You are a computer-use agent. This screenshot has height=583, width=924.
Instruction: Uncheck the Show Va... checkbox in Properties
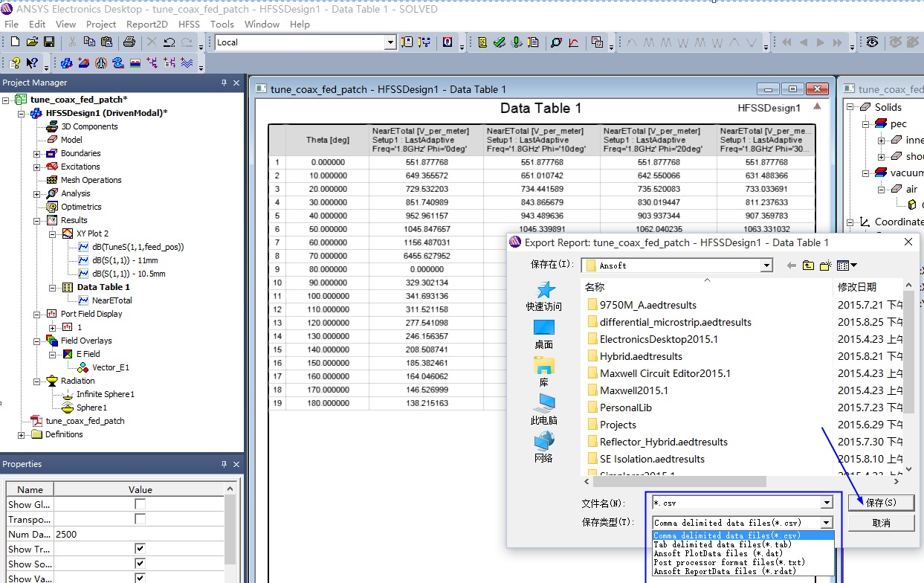(x=140, y=578)
